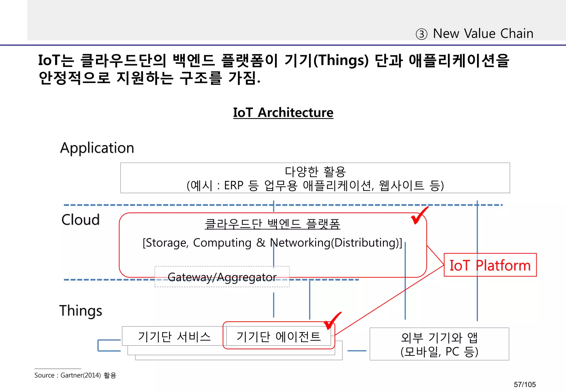
Task: Select the 'Gateway/Aggregator' dashed box
Action: 222,277
